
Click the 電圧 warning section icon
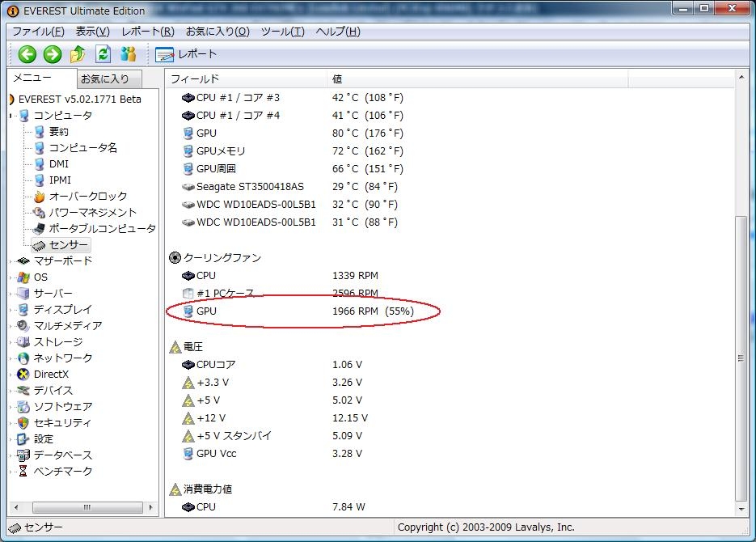[175, 347]
